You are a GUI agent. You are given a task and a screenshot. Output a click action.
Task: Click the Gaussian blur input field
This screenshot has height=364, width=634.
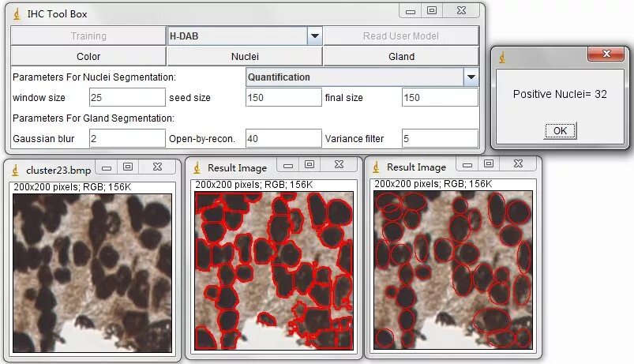pos(127,139)
